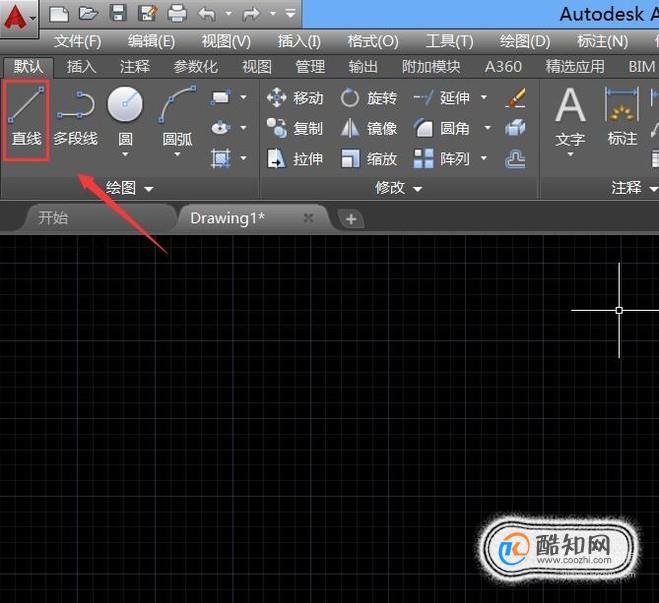Screen dimensions: 659x603
Task: Expand the undo history dropdown arrow
Action: point(229,14)
